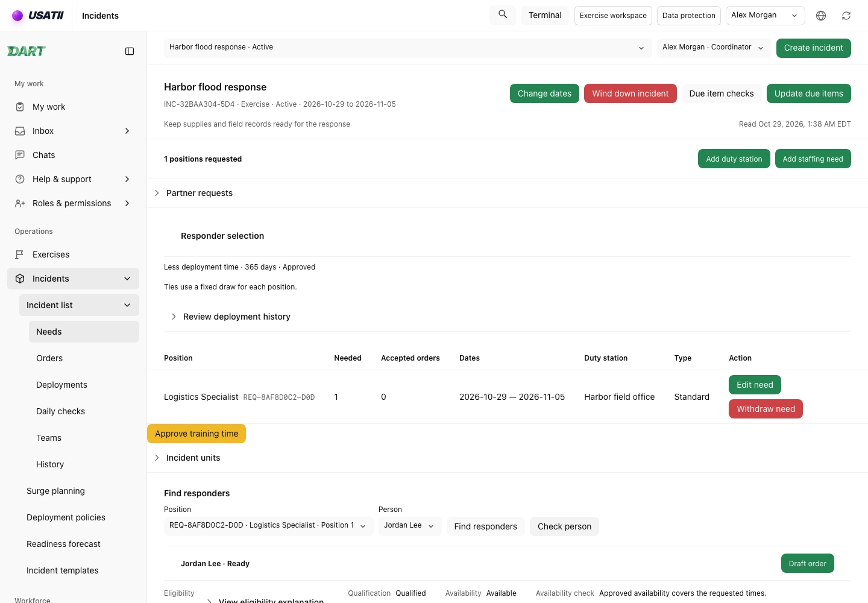This screenshot has width=868, height=603.
Task: Click Create incident button
Action: pyautogui.click(x=813, y=48)
